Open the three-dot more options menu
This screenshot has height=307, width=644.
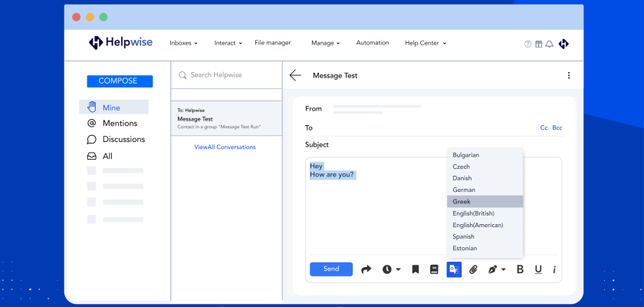[568, 75]
